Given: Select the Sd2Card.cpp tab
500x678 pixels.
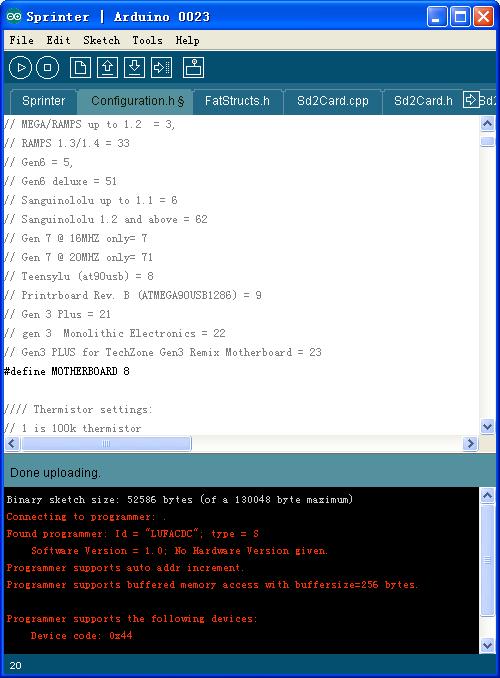Looking at the screenshot, I should coord(333,101).
